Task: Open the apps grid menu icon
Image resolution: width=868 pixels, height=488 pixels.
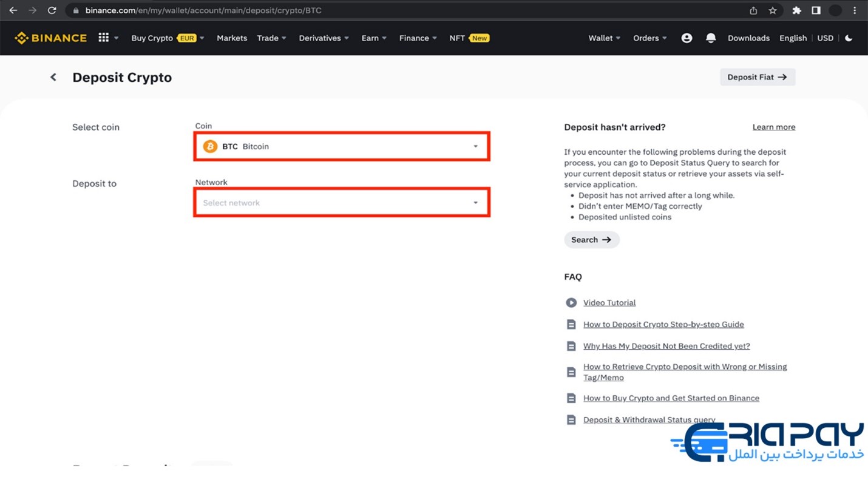Action: tap(104, 38)
